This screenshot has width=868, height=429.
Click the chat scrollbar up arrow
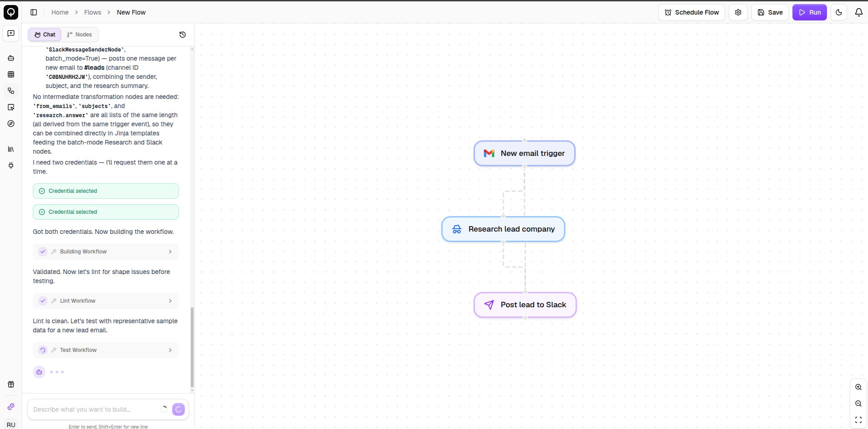[x=192, y=48]
